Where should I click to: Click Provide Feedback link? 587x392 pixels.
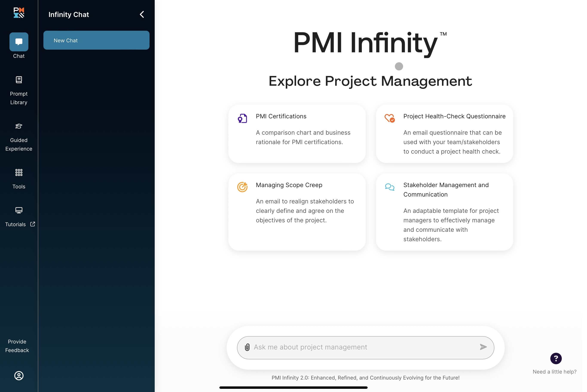pyautogui.click(x=17, y=346)
